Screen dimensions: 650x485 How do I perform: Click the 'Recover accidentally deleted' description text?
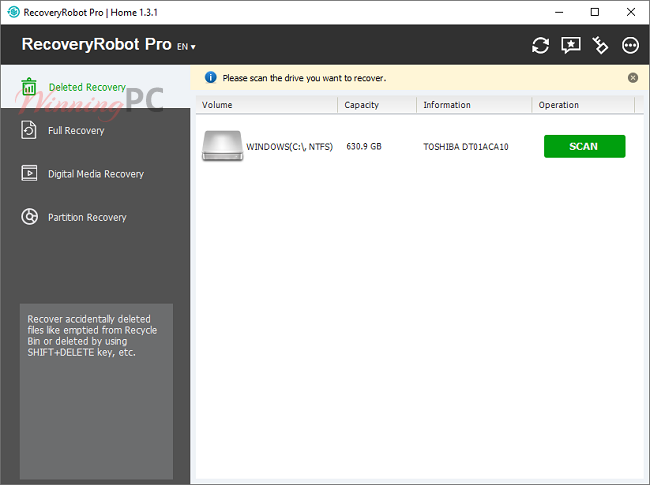92,335
